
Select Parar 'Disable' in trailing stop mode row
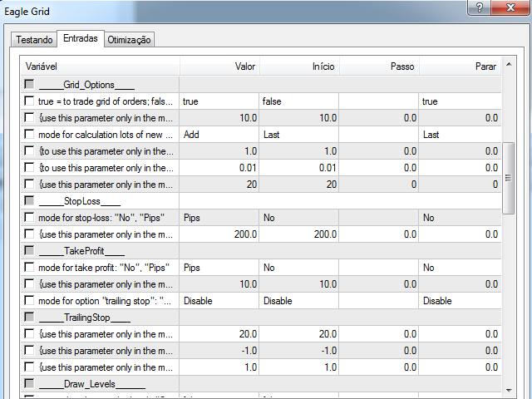coord(460,301)
